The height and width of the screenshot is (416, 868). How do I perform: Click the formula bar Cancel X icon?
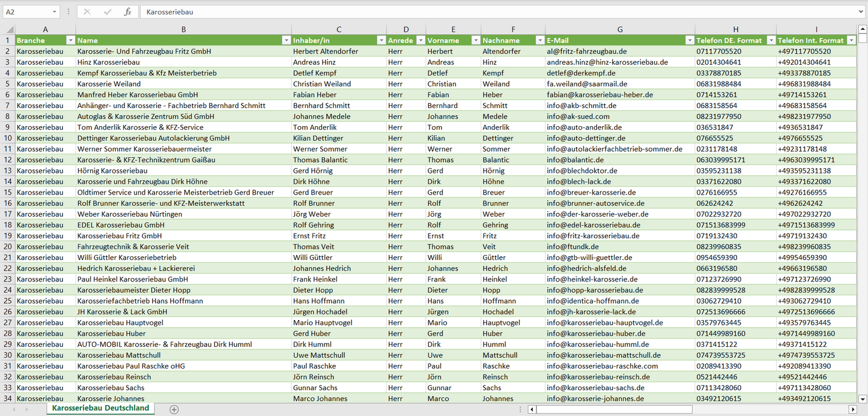pos(87,12)
